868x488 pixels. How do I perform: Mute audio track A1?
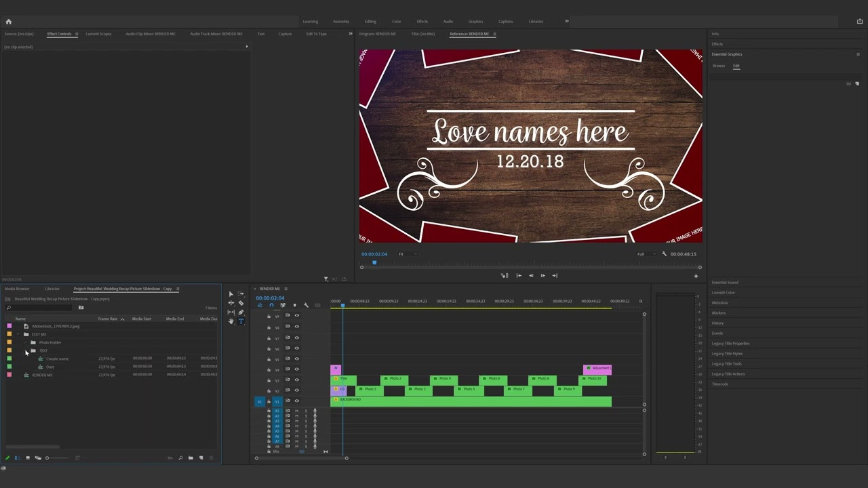296,411
